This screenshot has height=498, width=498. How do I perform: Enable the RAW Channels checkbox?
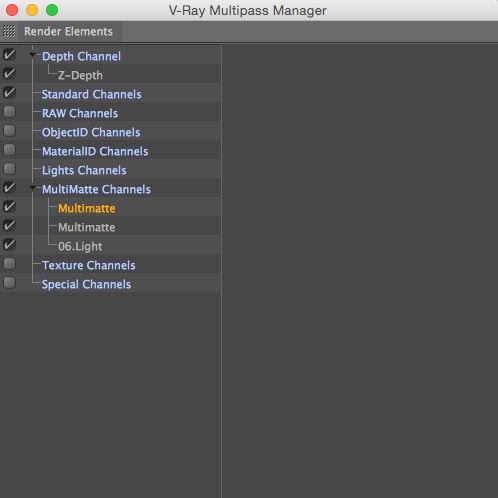point(9,112)
